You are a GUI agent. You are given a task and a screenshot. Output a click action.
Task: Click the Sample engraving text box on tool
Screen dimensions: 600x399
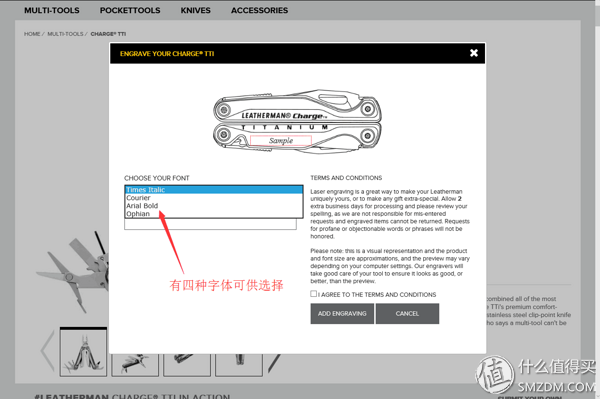point(281,141)
